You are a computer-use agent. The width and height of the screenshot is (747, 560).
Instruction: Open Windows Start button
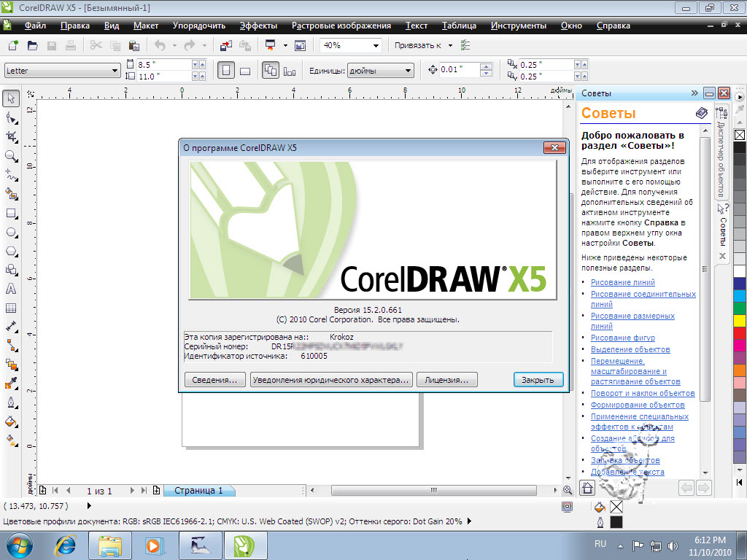(x=20, y=545)
